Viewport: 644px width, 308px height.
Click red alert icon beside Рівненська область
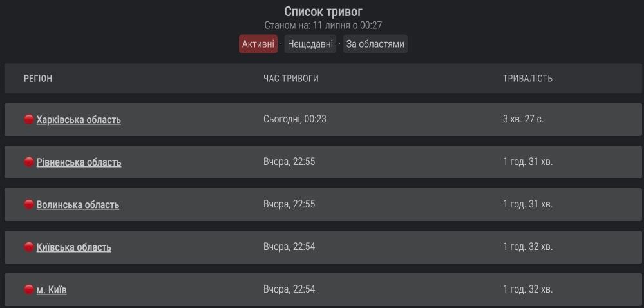29,162
